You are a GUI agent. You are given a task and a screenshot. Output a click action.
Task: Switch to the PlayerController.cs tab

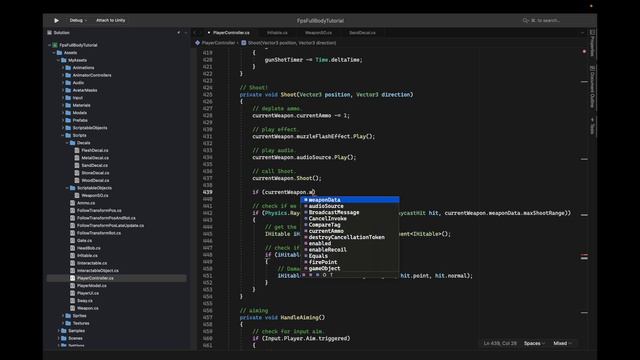coord(231,33)
